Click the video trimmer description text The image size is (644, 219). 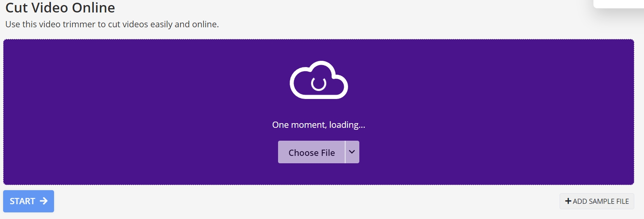112,24
